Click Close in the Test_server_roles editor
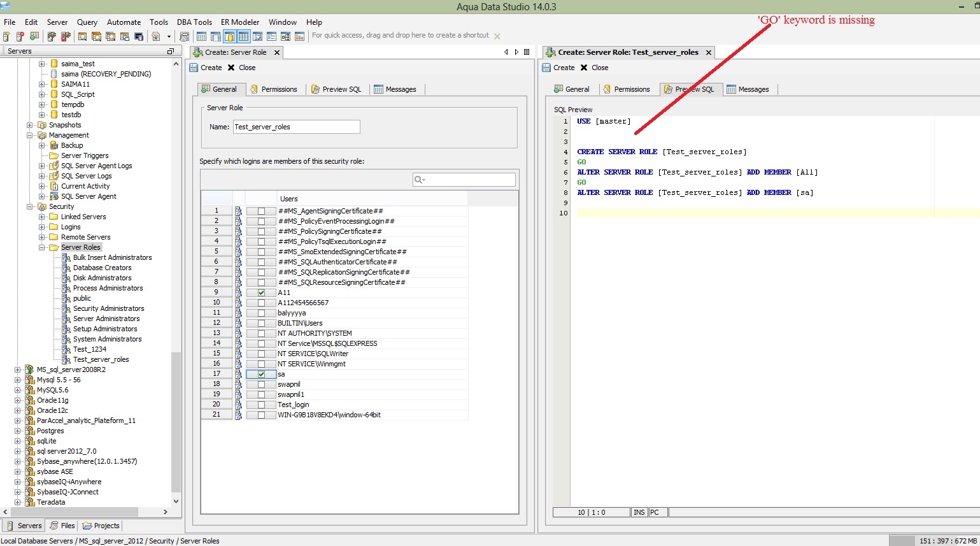 tap(594, 68)
